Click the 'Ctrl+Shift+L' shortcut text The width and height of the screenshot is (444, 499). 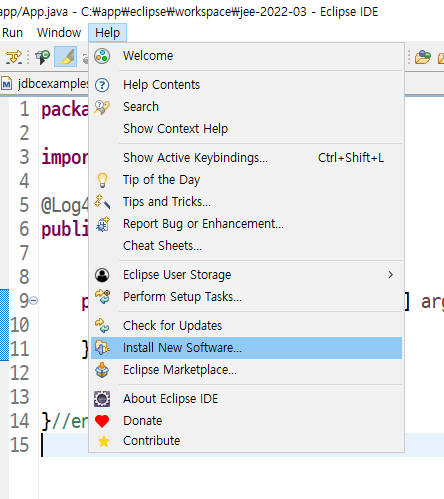tap(351, 158)
